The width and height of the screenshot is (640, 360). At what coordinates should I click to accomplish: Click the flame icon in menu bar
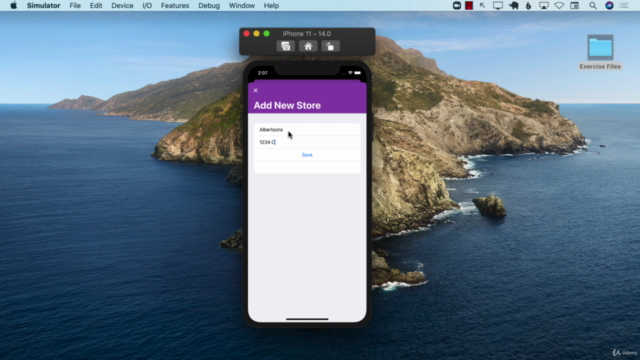pyautogui.click(x=529, y=5)
